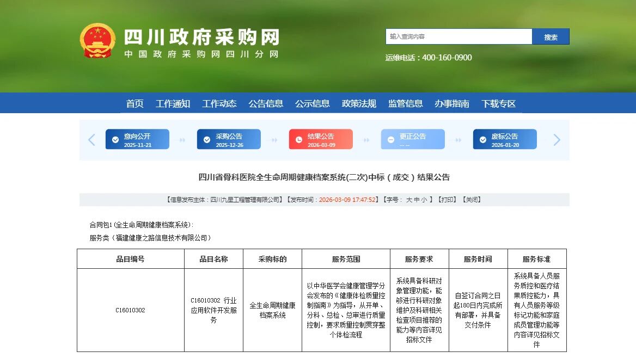Open the 下载专区 menu item
The height and width of the screenshot is (364, 636).
[498, 103]
